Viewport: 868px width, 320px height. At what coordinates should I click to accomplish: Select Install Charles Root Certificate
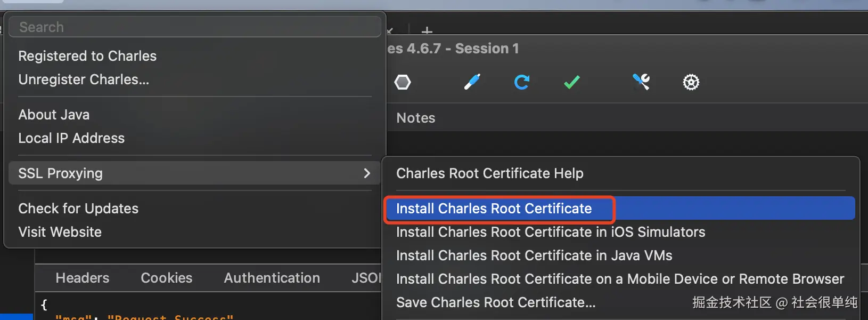[494, 209]
